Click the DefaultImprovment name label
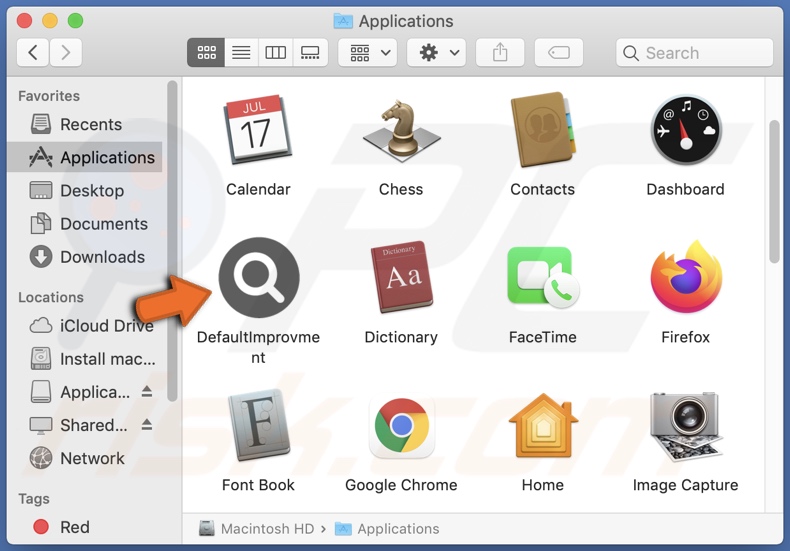 [x=258, y=347]
